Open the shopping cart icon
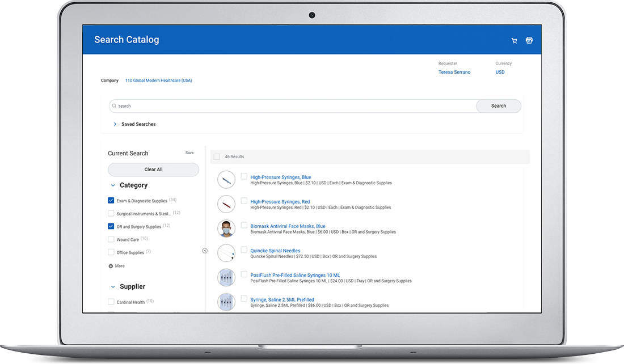 pyautogui.click(x=515, y=41)
